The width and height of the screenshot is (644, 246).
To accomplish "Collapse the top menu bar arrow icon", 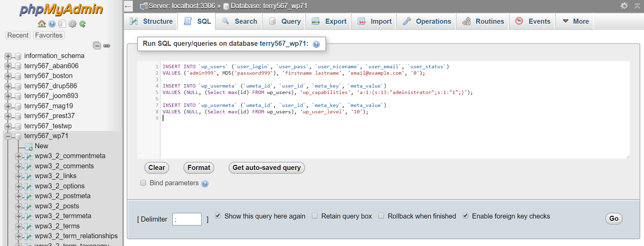I will (637, 6).
